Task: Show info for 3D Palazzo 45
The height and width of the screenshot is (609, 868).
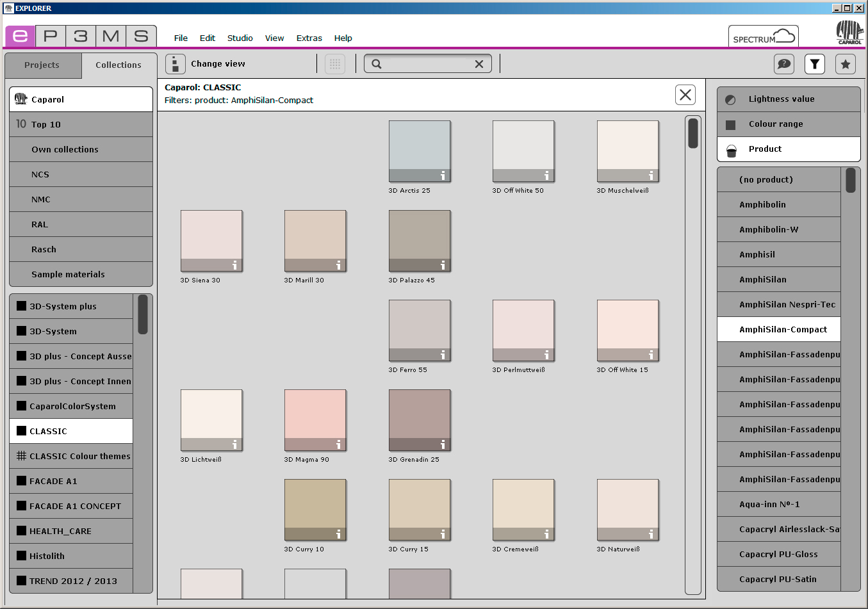Action: (x=443, y=265)
